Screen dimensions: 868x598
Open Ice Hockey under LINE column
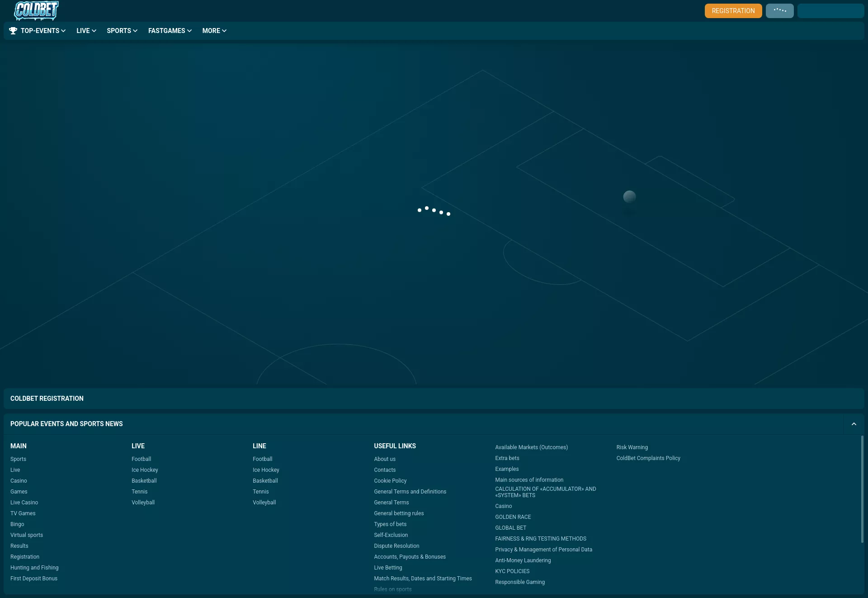[266, 470]
